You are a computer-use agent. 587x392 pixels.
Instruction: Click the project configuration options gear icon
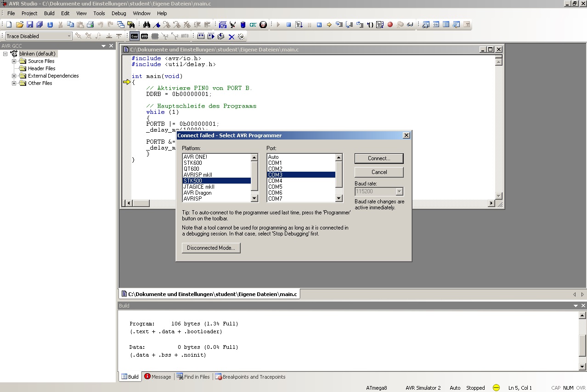coord(241,36)
